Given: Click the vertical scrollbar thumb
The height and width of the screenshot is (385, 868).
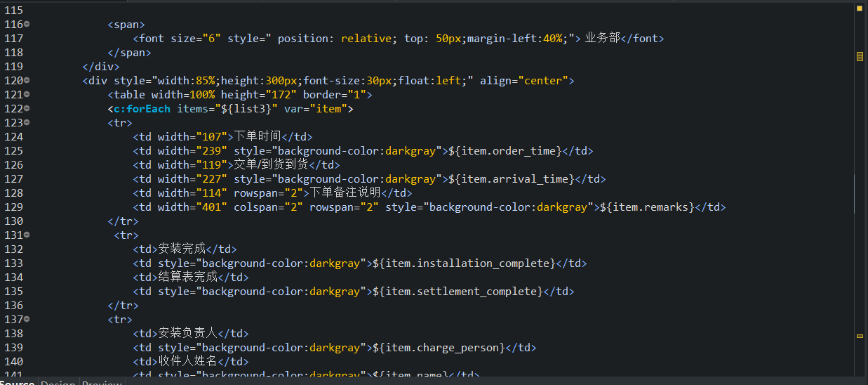Looking at the screenshot, I should tap(854, 193).
